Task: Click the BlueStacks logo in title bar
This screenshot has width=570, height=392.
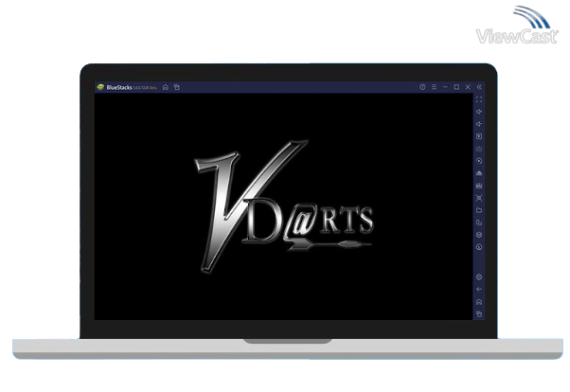Action: point(100,87)
